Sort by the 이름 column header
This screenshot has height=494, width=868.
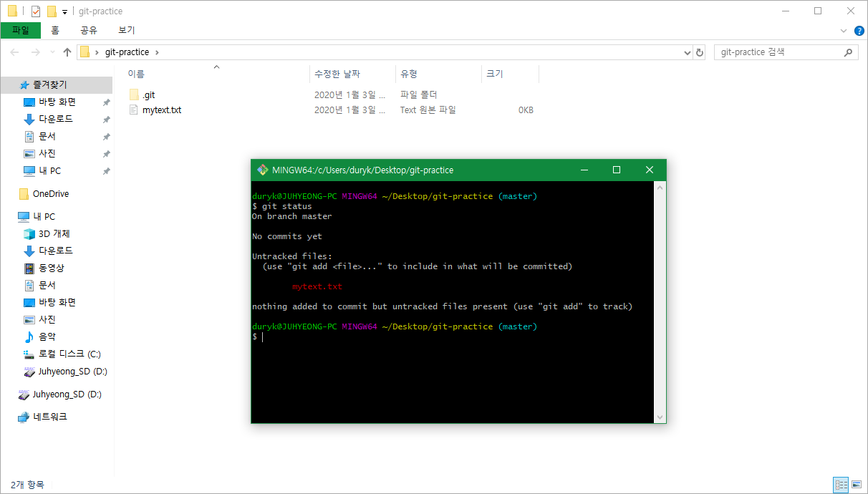click(x=217, y=74)
